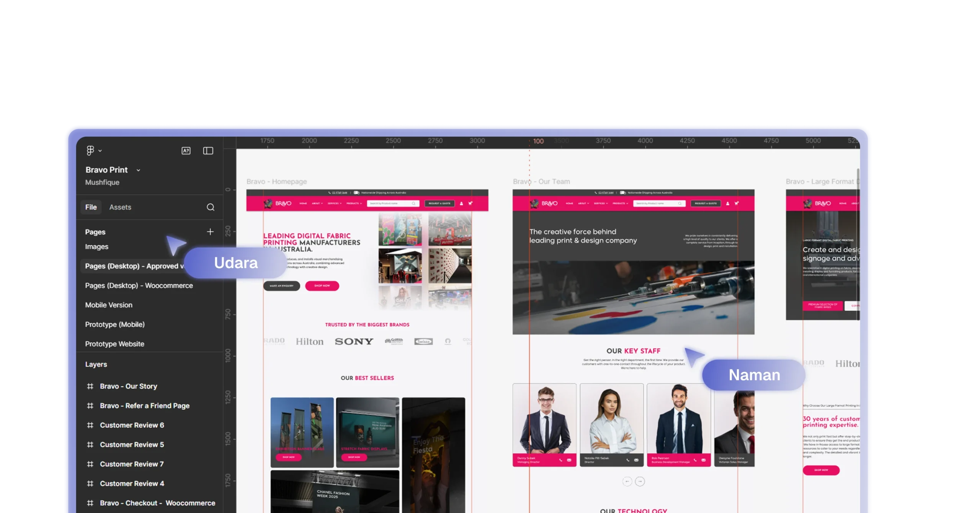Expand the Bravo Print file name dropdown
Image resolution: width=980 pixels, height=513 pixels.
[x=139, y=170]
